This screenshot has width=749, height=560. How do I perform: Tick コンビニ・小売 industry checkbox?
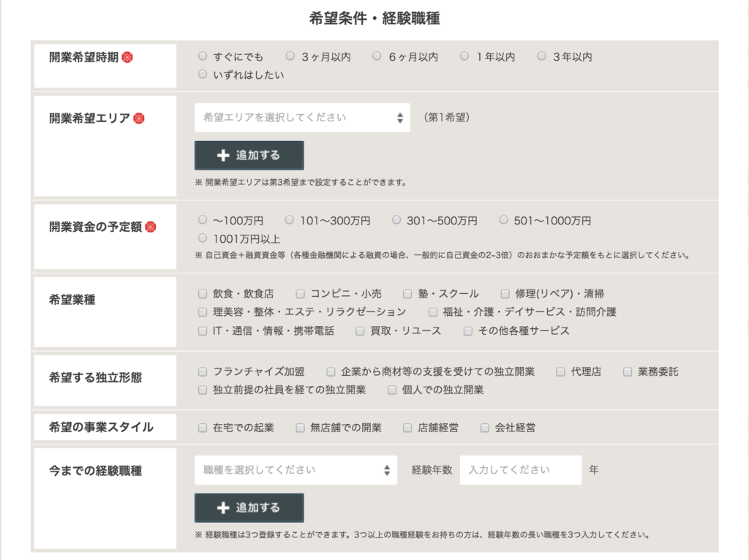[300, 294]
